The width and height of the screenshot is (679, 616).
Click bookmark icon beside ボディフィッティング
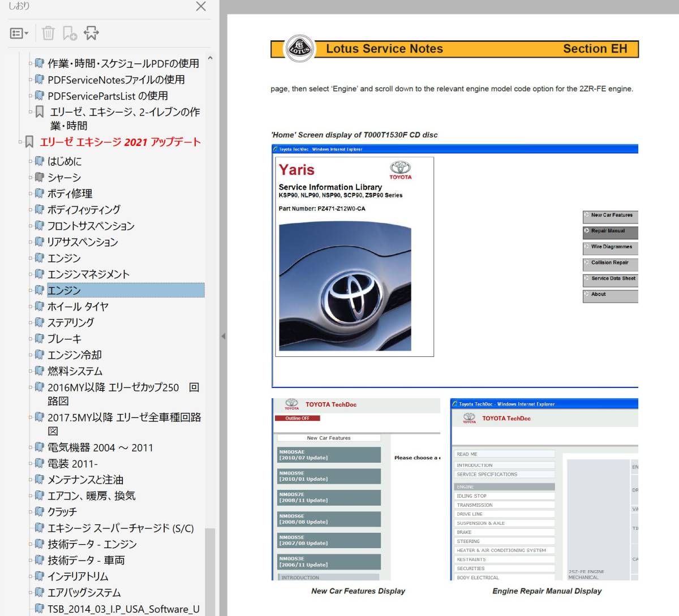[x=40, y=209]
